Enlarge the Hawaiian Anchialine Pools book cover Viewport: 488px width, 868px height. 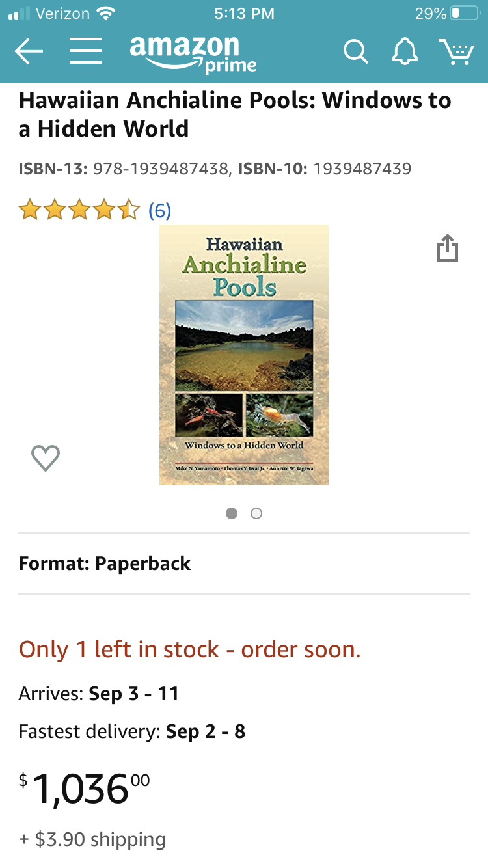point(244,355)
